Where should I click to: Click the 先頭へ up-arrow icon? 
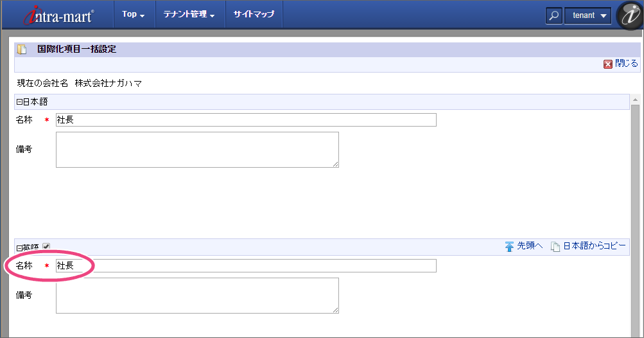(509, 246)
